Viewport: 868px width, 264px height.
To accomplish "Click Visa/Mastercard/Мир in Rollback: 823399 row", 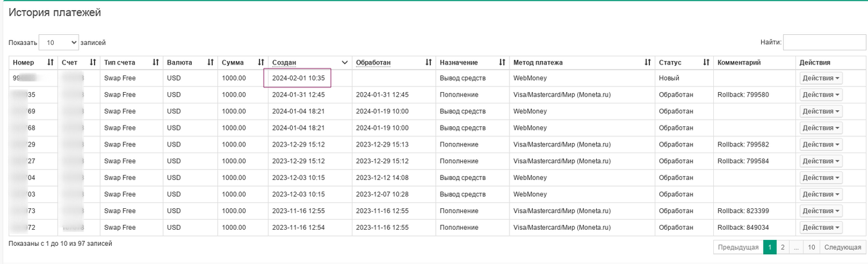I will (x=562, y=211).
